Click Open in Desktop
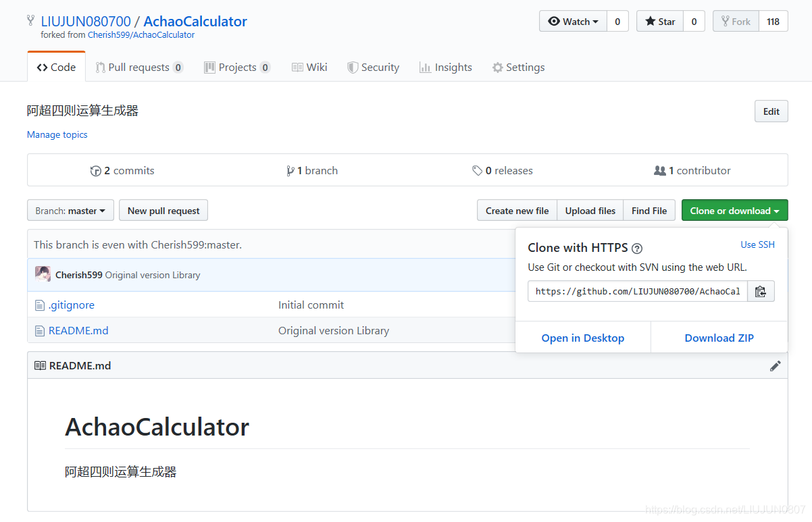 (x=583, y=338)
